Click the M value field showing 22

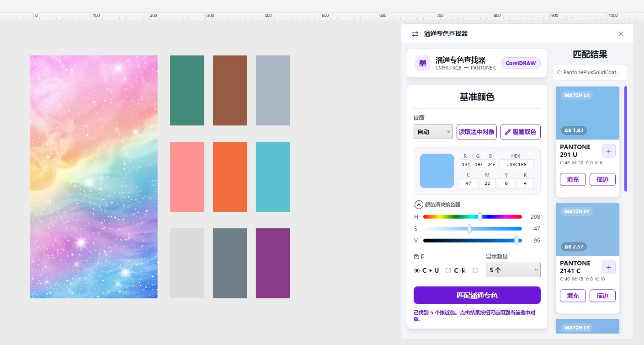click(x=487, y=183)
